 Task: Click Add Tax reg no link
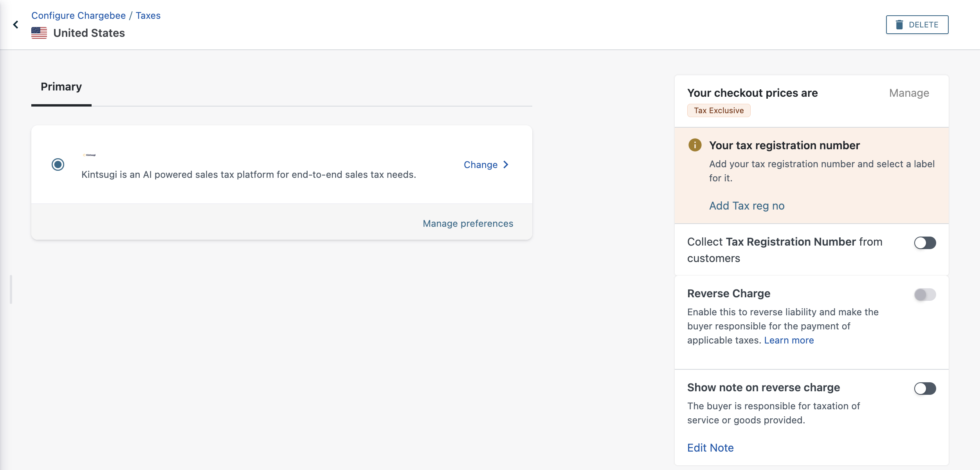point(747,206)
